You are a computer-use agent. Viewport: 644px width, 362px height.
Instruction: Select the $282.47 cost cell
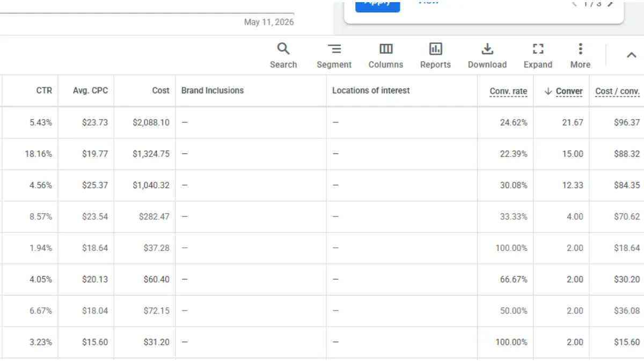154,217
